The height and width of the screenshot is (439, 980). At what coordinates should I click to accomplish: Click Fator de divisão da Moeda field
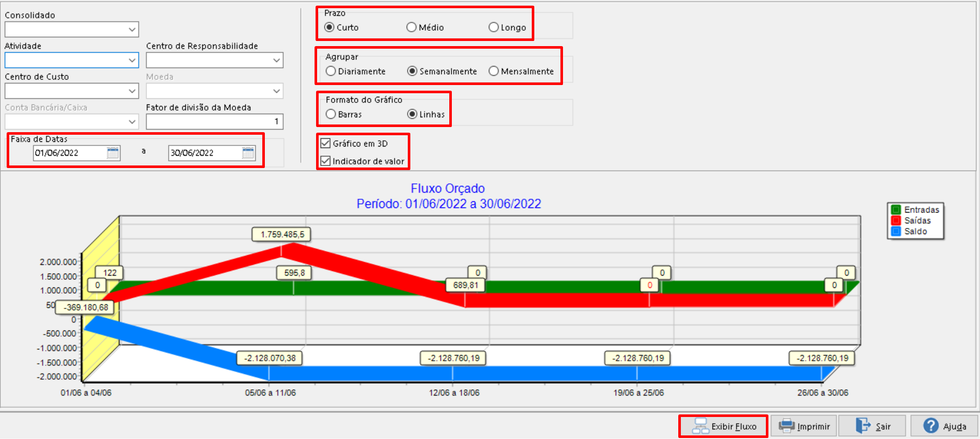[x=215, y=121]
